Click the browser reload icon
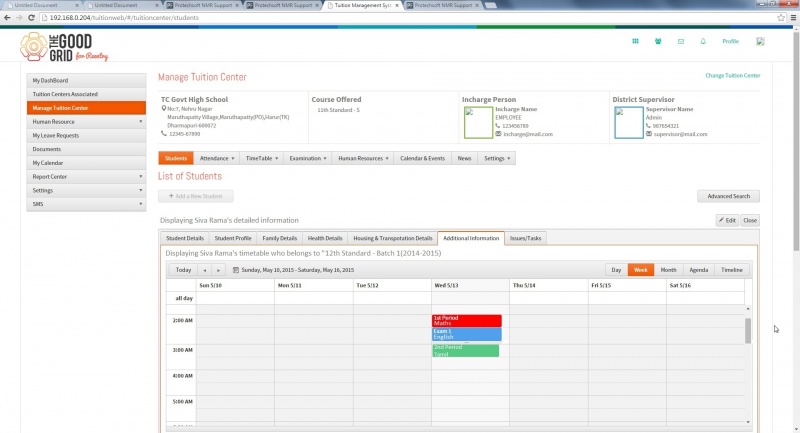Screen dimensions: 800x433 pos(31,17)
